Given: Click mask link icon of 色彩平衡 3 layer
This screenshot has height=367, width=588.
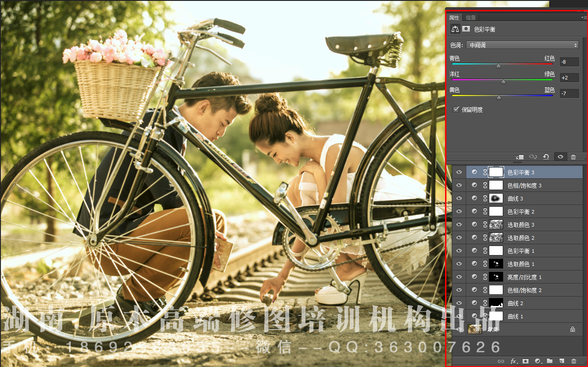Looking at the screenshot, I should pos(485,172).
